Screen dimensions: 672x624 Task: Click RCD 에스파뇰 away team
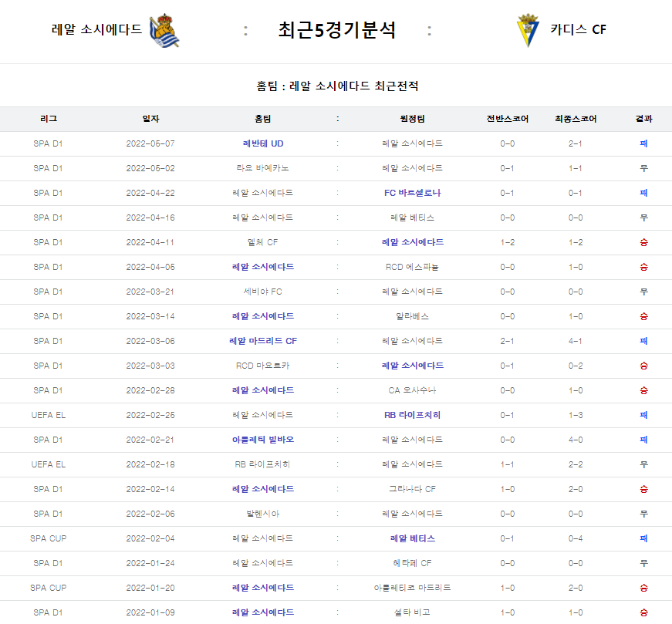tap(412, 267)
